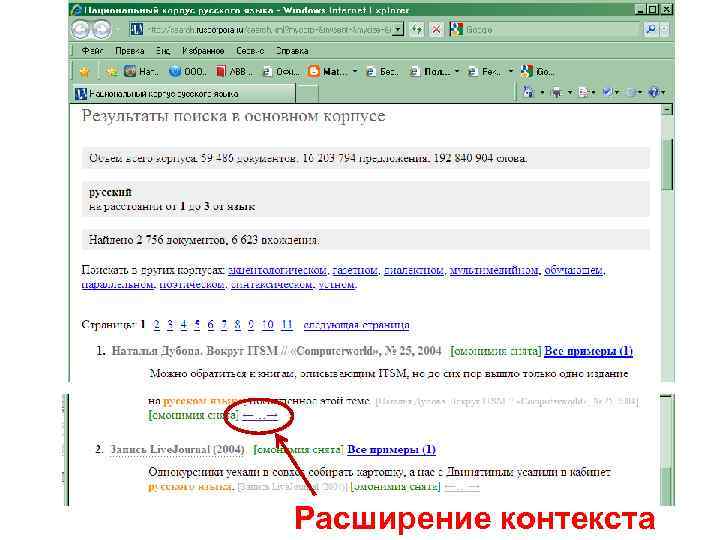Screen dimensions: 720x540
Task: Open the Print button dropdown arrow
Action: tap(570, 93)
